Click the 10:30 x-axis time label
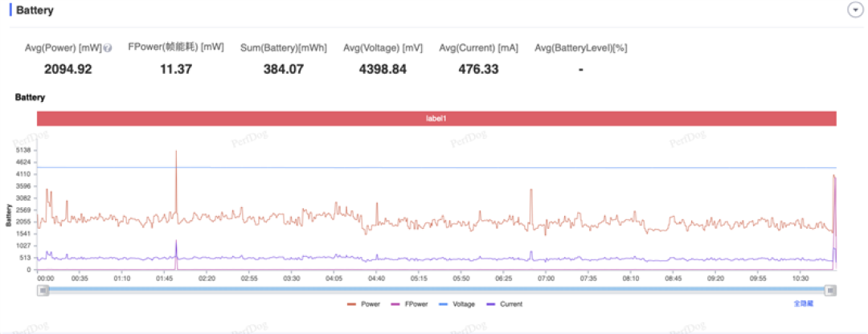 [x=800, y=278]
